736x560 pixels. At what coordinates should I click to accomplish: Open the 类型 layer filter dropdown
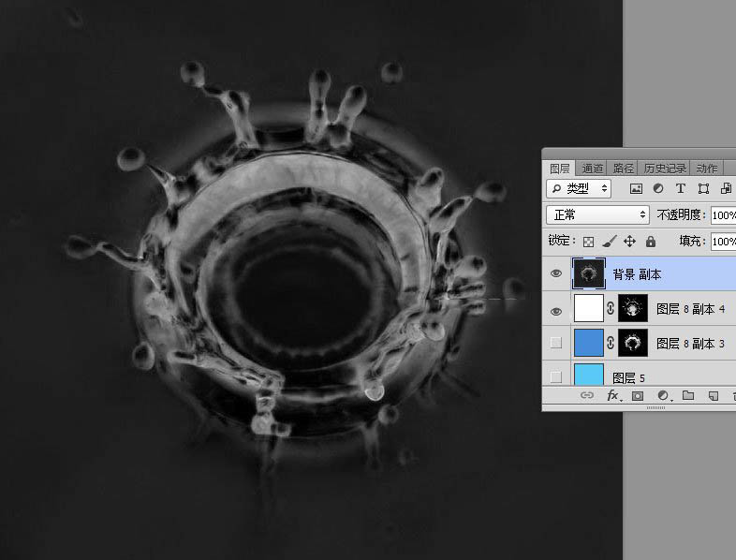pyautogui.click(x=579, y=188)
